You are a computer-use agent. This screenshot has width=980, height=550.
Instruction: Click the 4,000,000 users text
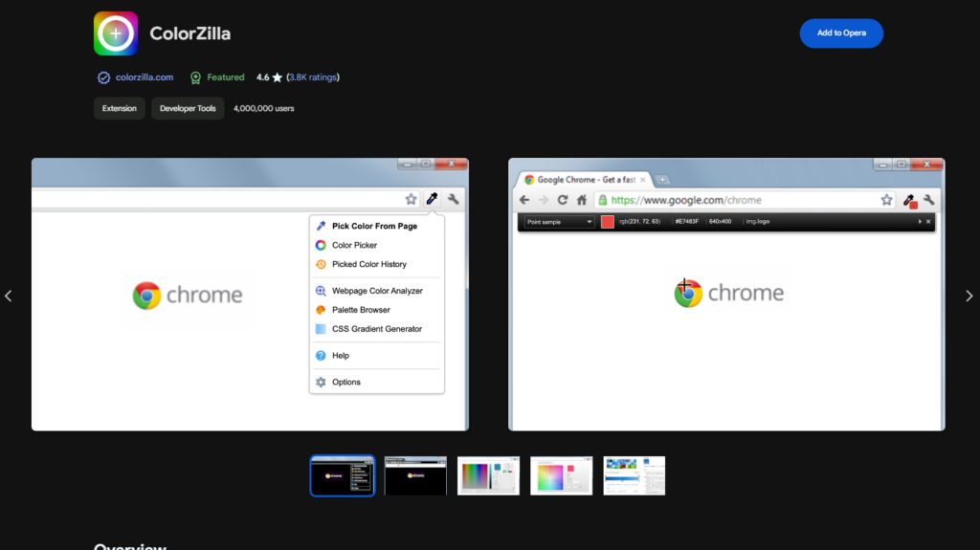pos(264,108)
